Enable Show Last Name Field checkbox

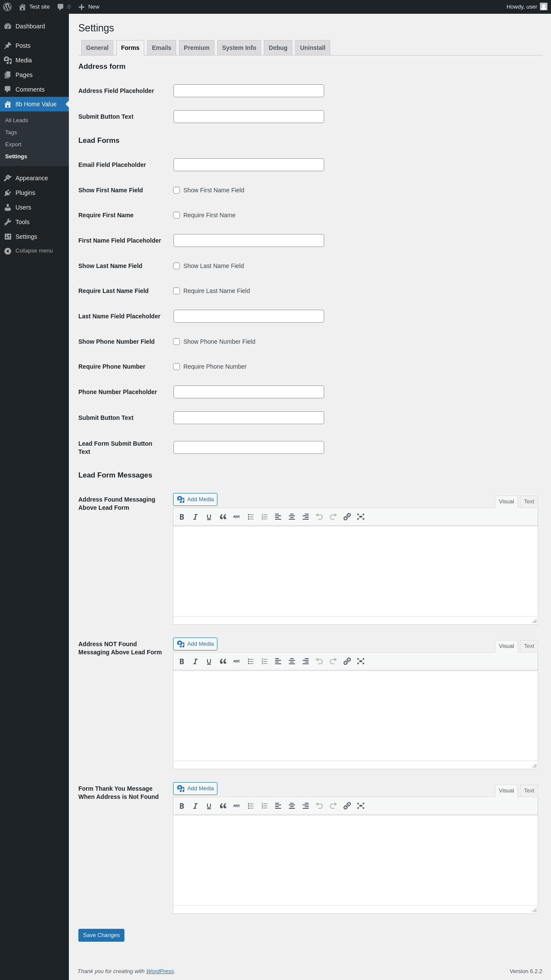click(x=176, y=266)
